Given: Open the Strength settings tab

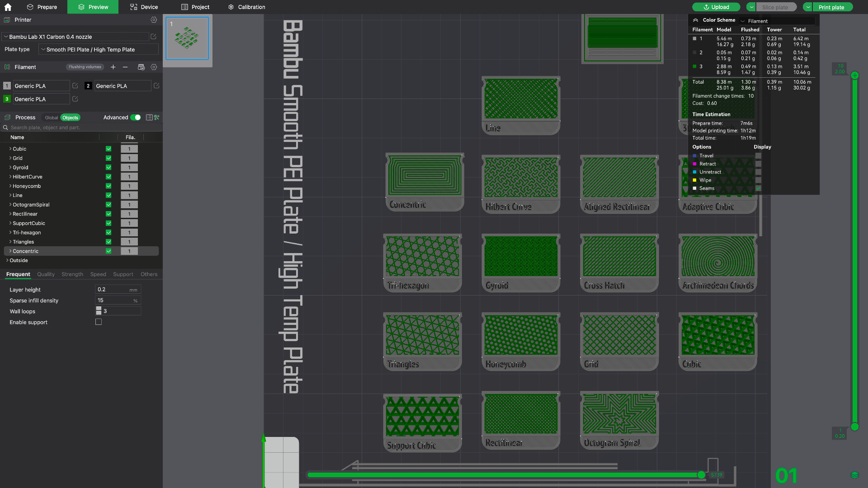Looking at the screenshot, I should coord(72,274).
